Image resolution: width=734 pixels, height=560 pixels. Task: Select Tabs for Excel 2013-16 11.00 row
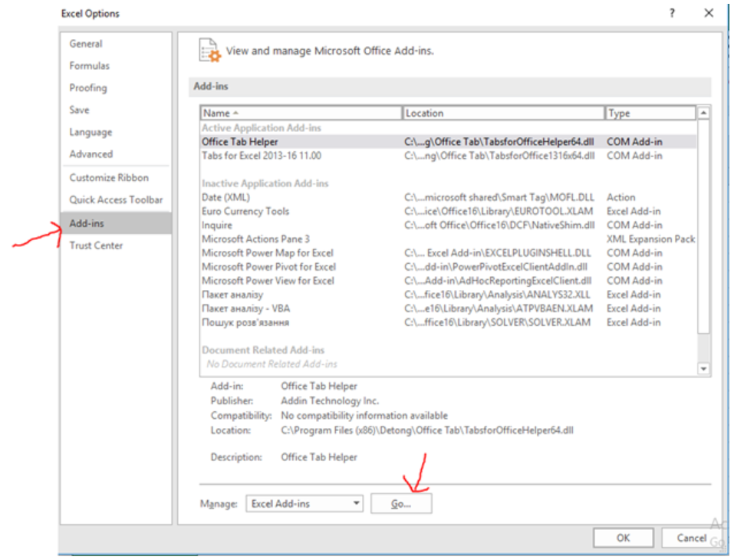coord(448,156)
